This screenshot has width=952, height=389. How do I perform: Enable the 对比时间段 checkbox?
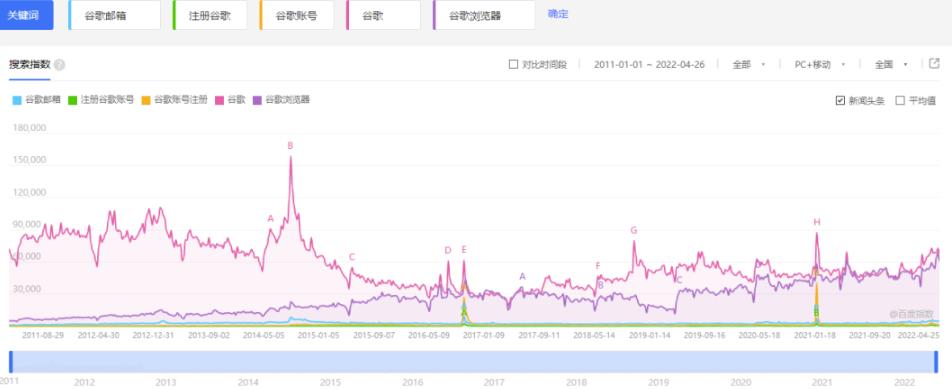(x=514, y=64)
